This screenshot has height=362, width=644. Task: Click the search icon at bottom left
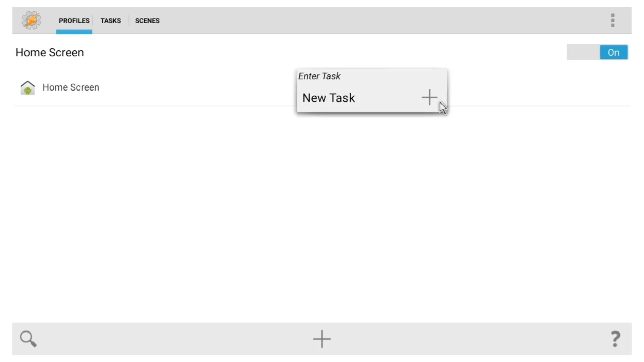28,338
